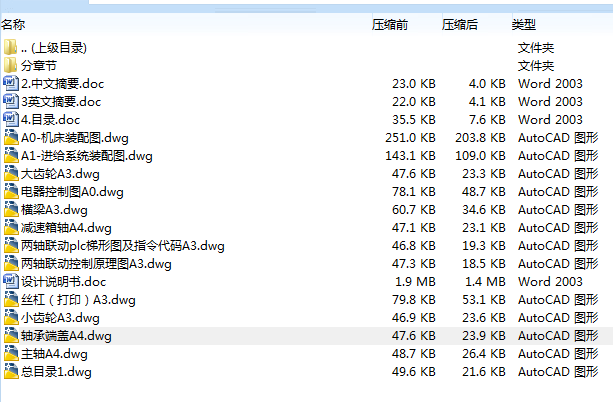Select file A1-进给系统装配图.dwg

[87, 156]
